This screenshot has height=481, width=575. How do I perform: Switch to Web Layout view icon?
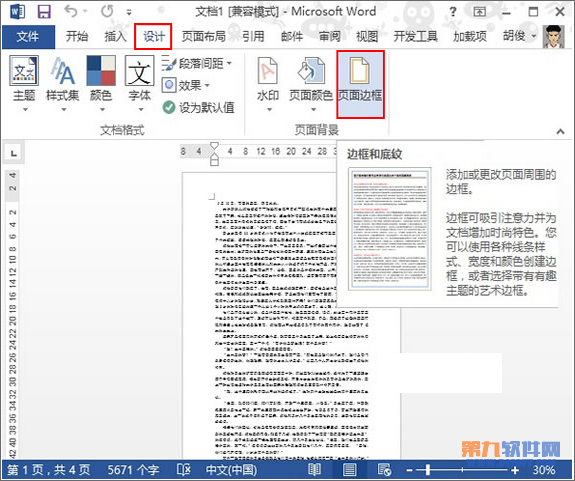click(x=384, y=470)
